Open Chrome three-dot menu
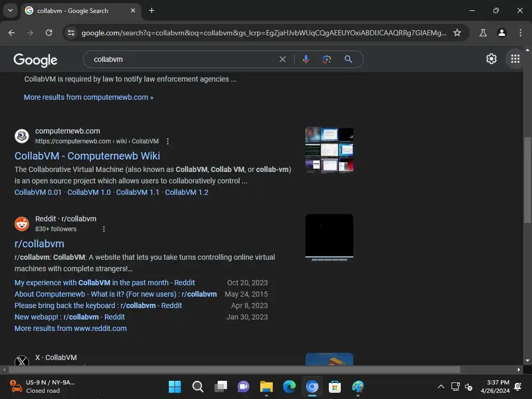This screenshot has width=532, height=399. [521, 33]
